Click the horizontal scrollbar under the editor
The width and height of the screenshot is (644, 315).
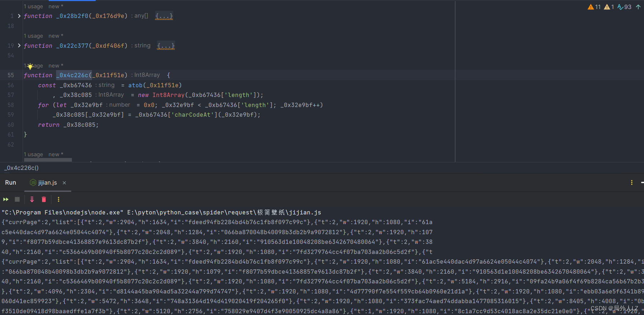coord(48,160)
